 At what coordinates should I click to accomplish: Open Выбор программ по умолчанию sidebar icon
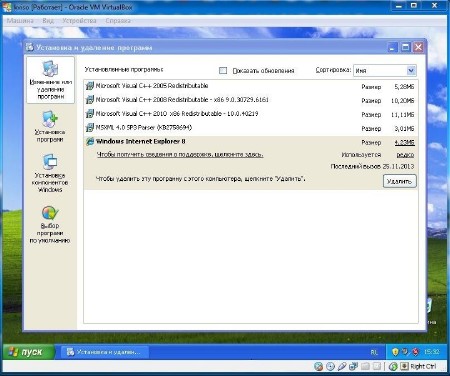pos(50,213)
